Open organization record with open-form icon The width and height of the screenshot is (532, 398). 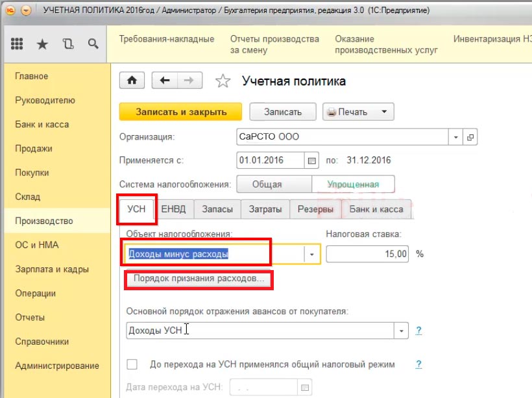coord(470,138)
